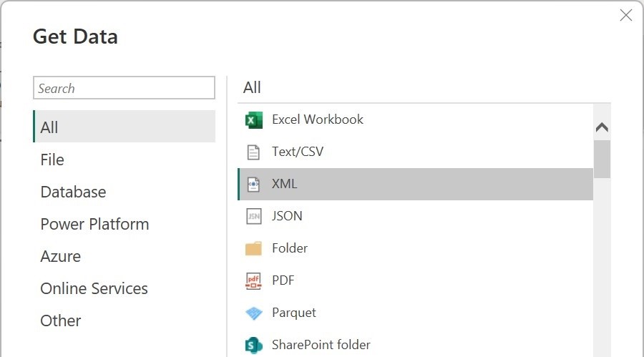
Task: Click the Excel Workbook icon
Action: point(253,120)
